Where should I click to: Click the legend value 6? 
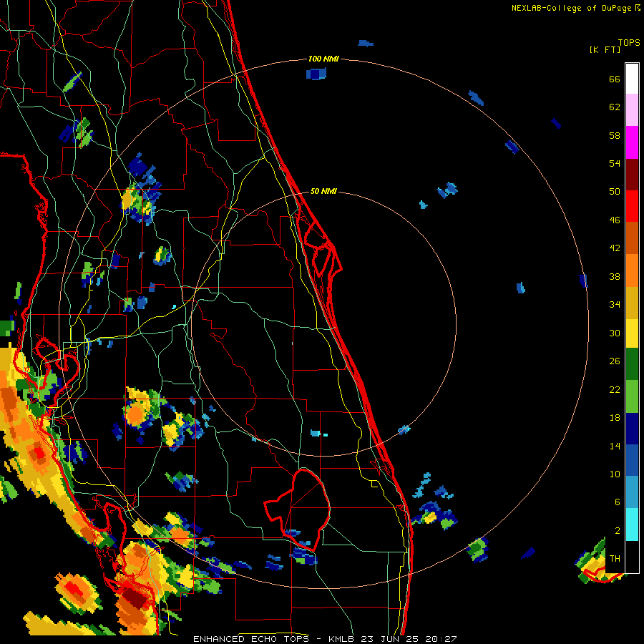(617, 502)
